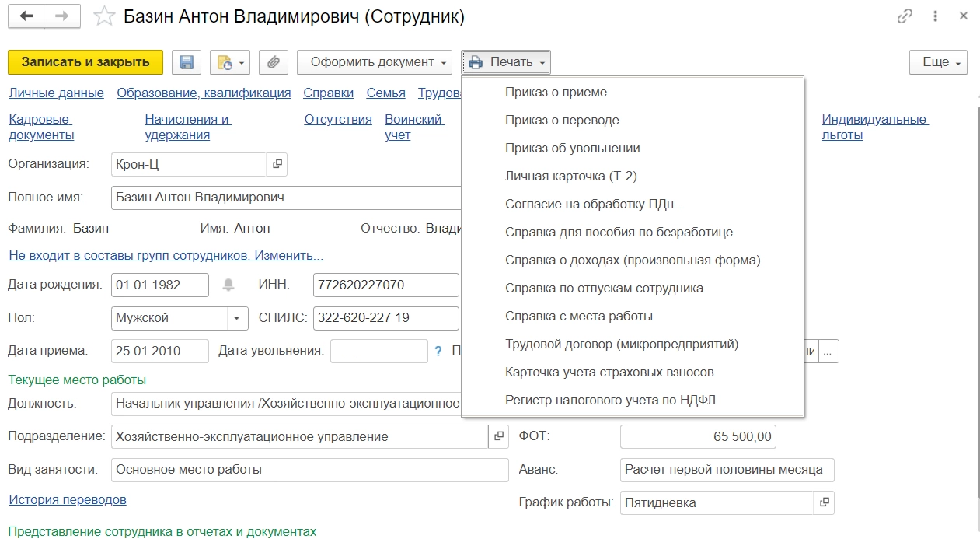Image resolution: width=980 pixels, height=539 pixels.
Task: Open the organization Крон-Ц reference icon
Action: tap(277, 164)
